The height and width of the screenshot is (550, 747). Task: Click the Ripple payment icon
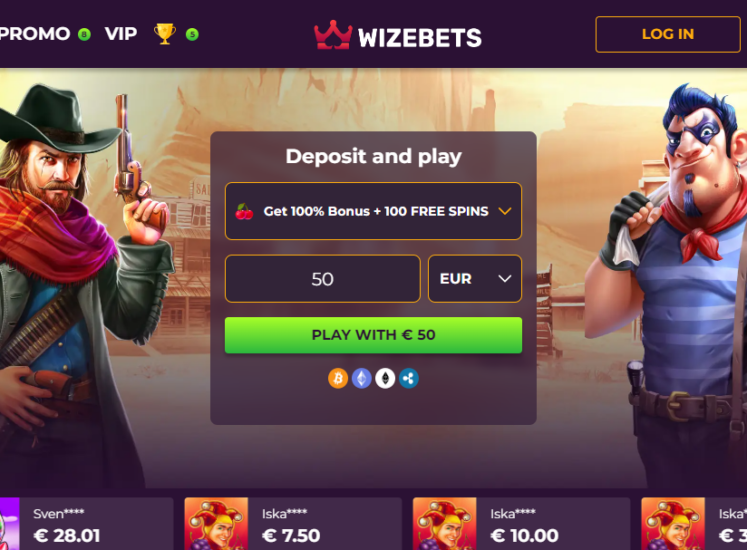click(409, 379)
